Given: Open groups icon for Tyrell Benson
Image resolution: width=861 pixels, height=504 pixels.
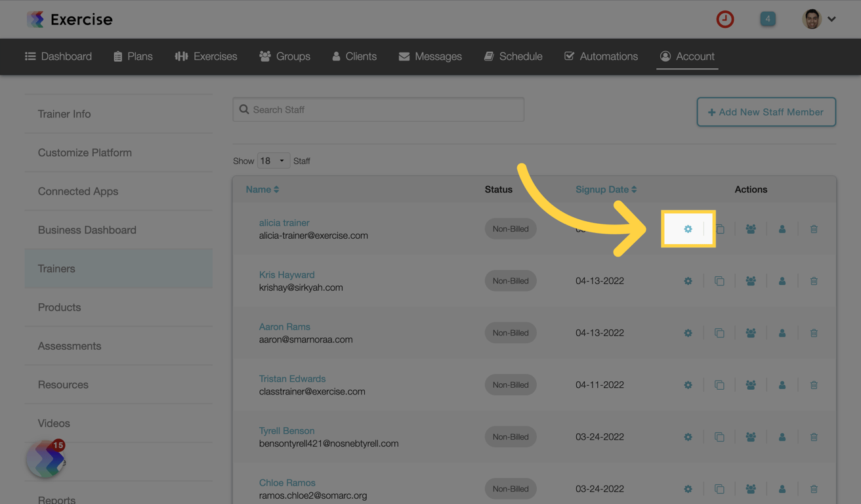Looking at the screenshot, I should click(x=751, y=437).
